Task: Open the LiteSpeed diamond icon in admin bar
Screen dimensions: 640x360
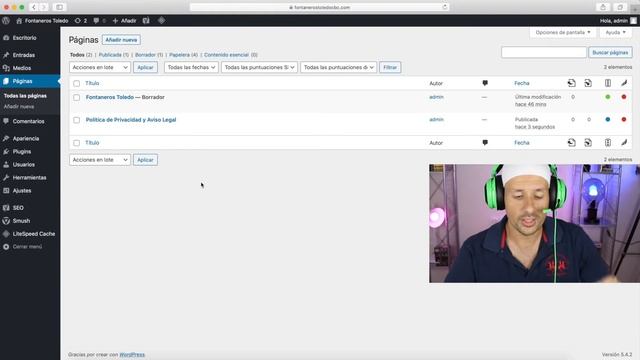Action: coord(162,20)
